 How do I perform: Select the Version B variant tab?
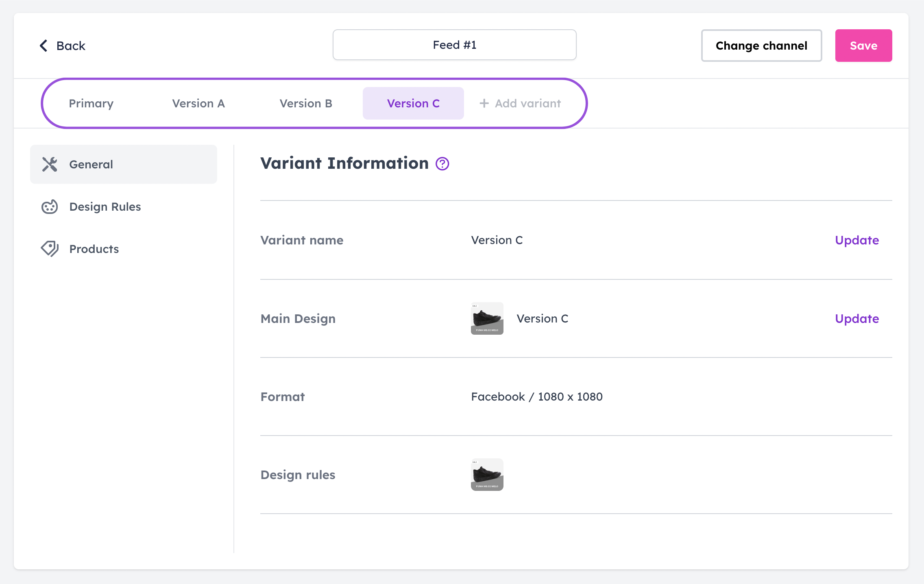[x=306, y=103]
